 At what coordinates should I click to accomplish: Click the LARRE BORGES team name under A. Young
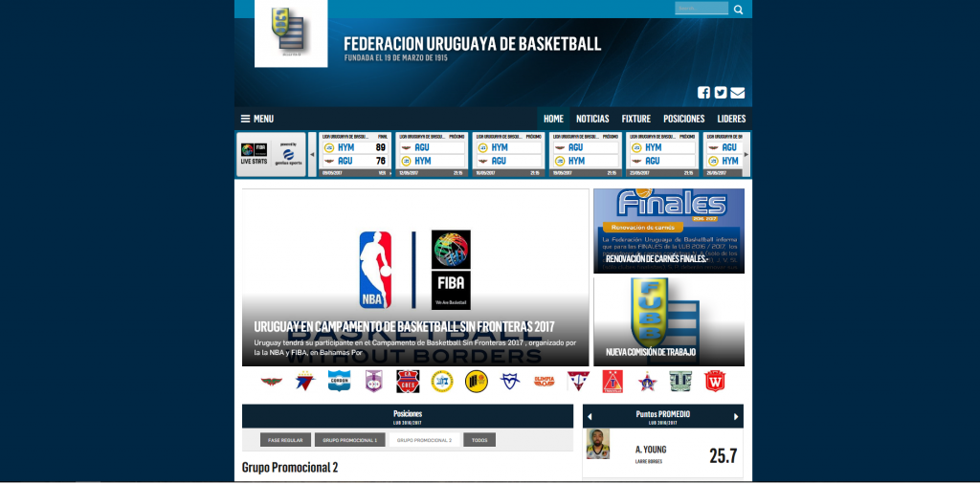(649, 462)
